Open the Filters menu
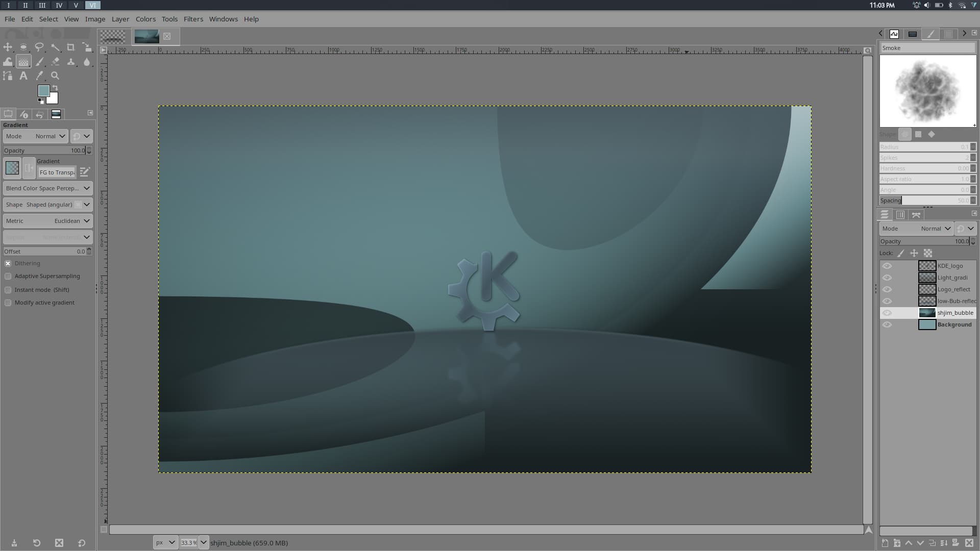This screenshot has width=980, height=551. (x=193, y=19)
